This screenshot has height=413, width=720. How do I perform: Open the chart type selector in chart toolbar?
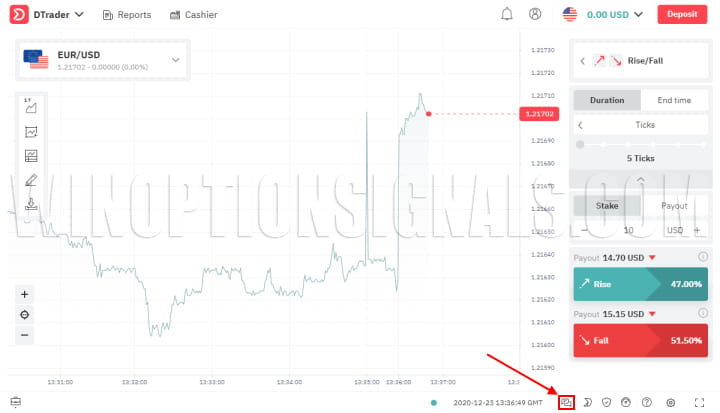point(31,106)
